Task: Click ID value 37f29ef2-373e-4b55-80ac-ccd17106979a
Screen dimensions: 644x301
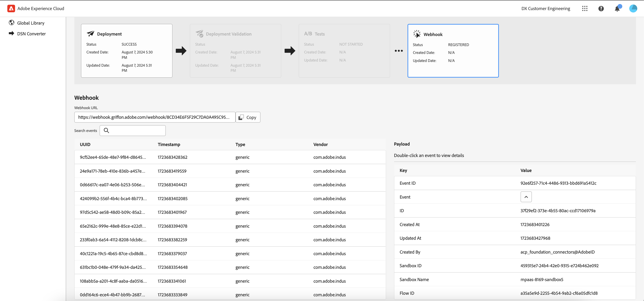Action: click(558, 210)
